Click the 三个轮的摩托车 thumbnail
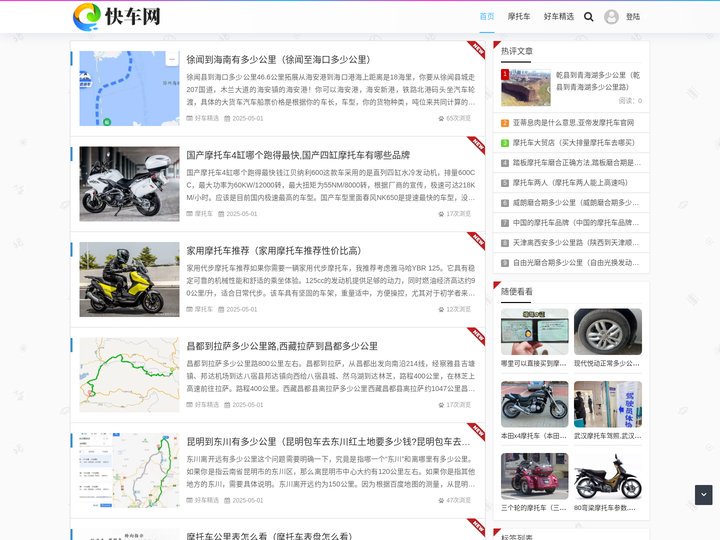This screenshot has height=540, width=720. coord(534,476)
